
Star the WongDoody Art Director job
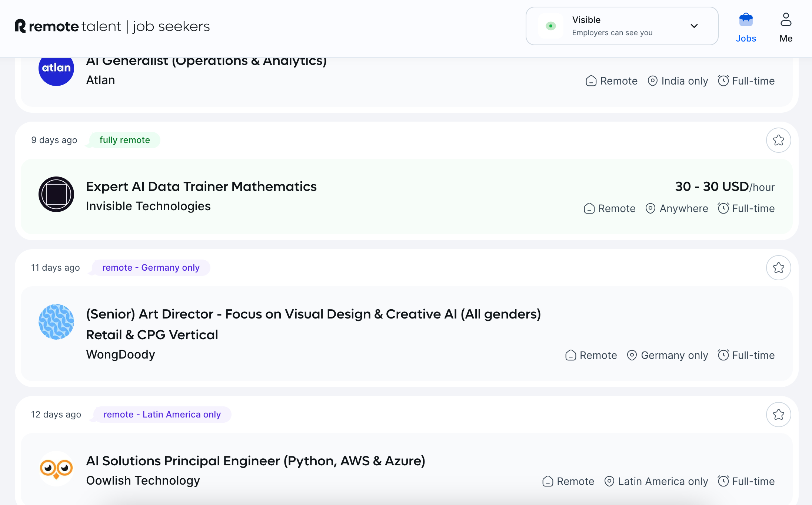[778, 268]
